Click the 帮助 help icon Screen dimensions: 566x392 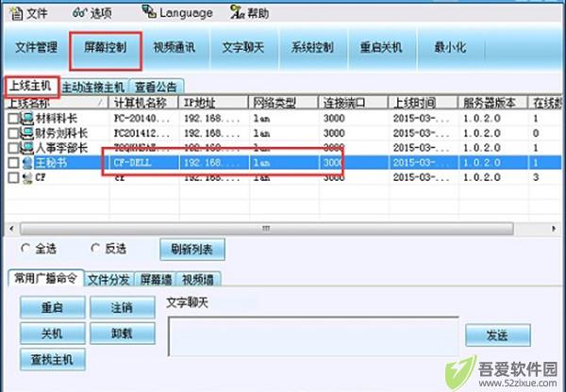pyautogui.click(x=238, y=12)
